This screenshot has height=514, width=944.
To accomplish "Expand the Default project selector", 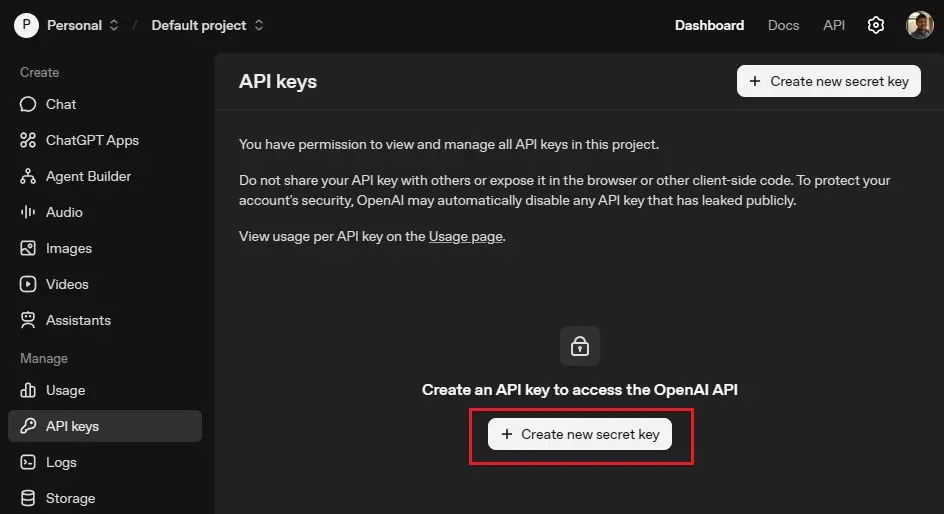I will pyautogui.click(x=207, y=25).
